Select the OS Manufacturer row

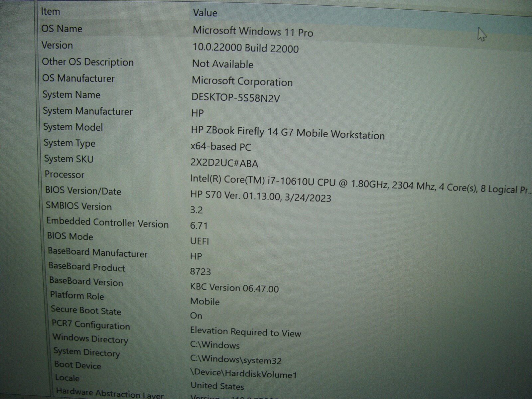[78, 79]
